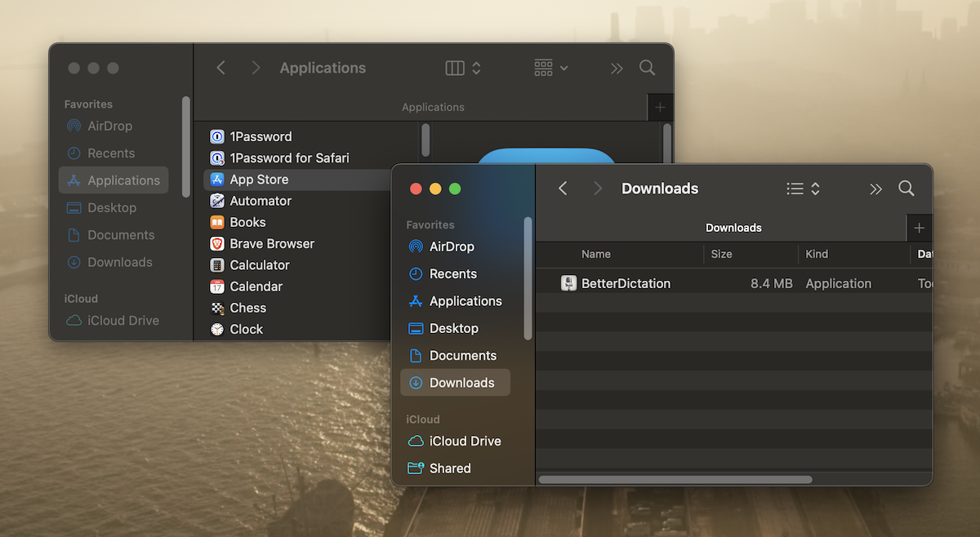Go back in the Downloads window
The height and width of the screenshot is (537, 980).
click(x=563, y=189)
